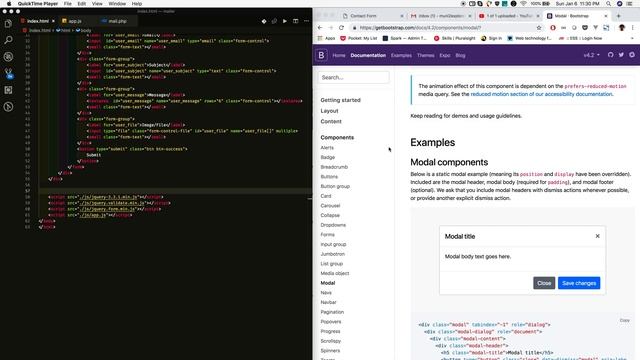The height and width of the screenshot is (360, 640).
Task: Click the X on the Modal title example
Action: [598, 236]
